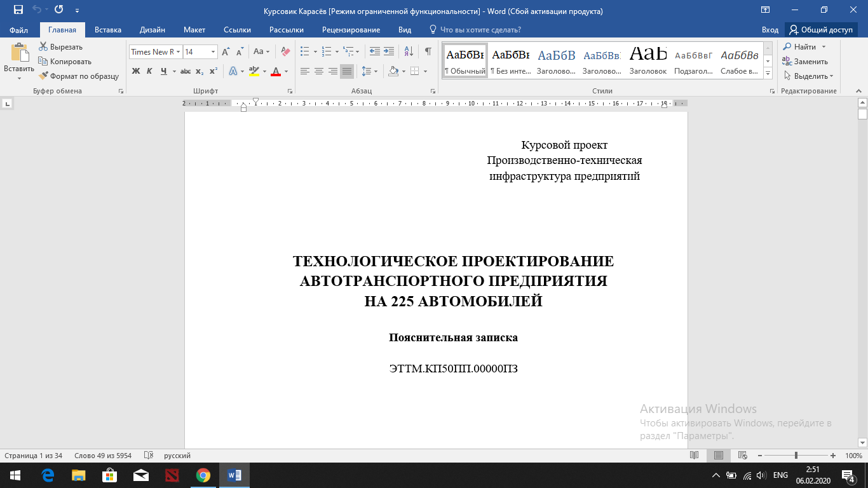Switch to the Дизайн tab
Image resolution: width=868 pixels, height=488 pixels.
(153, 30)
